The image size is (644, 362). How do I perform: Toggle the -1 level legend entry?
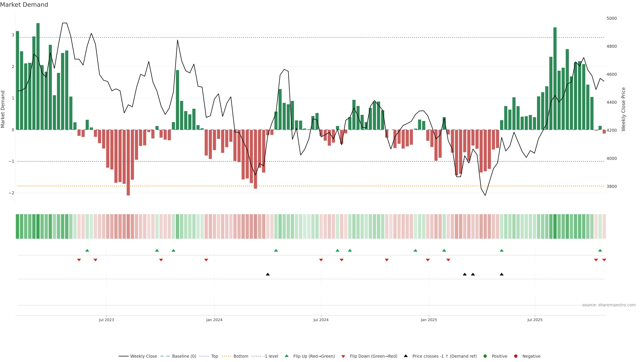point(271,356)
